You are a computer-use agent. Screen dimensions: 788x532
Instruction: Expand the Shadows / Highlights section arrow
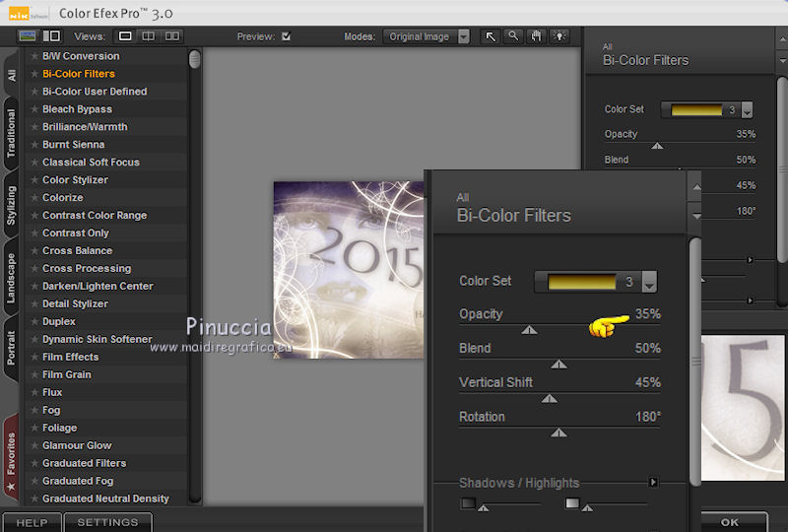653,482
